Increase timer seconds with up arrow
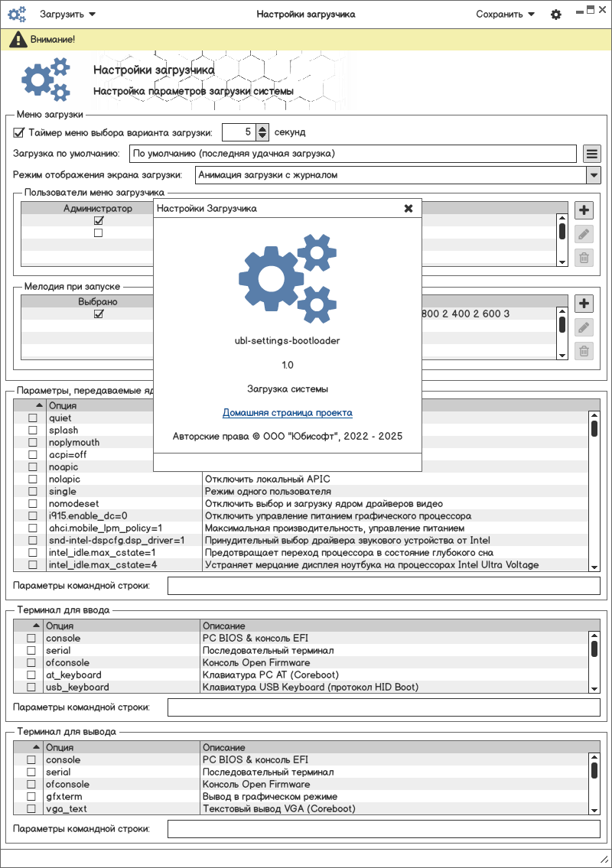 [x=262, y=129]
